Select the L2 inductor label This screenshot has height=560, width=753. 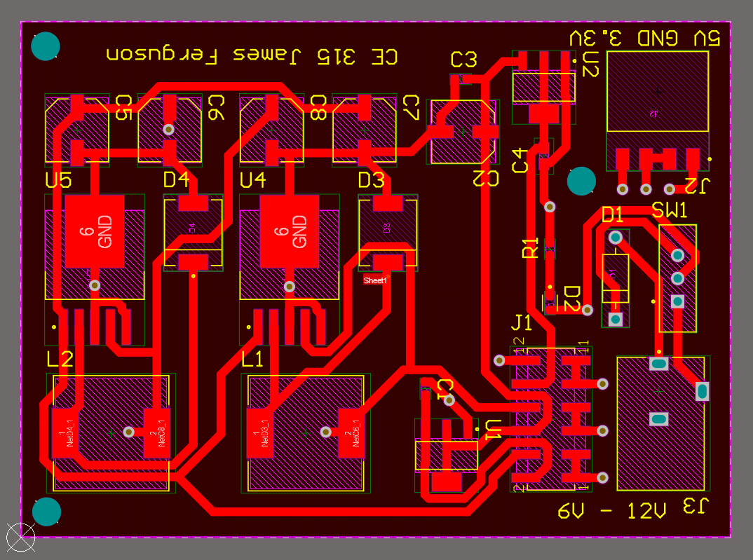point(60,359)
